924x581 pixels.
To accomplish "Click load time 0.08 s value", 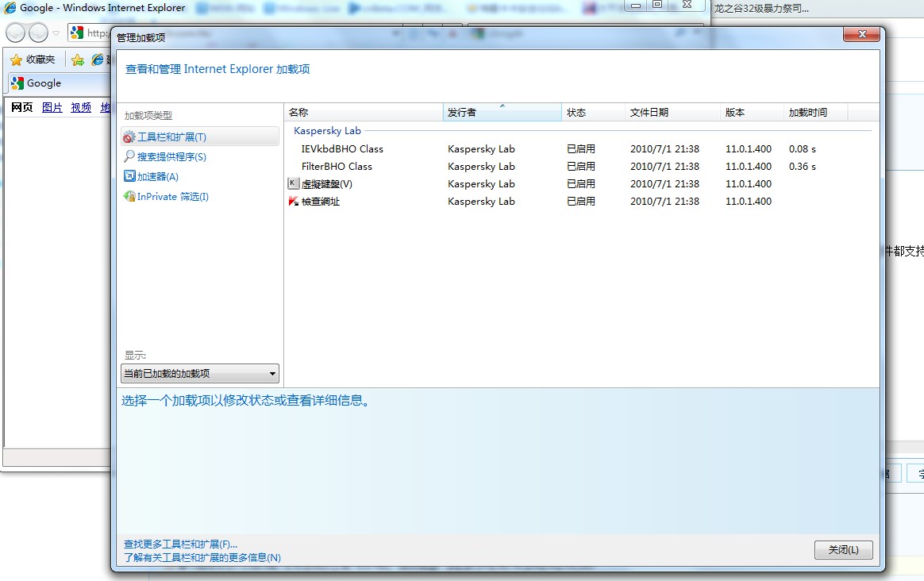I will coord(802,149).
